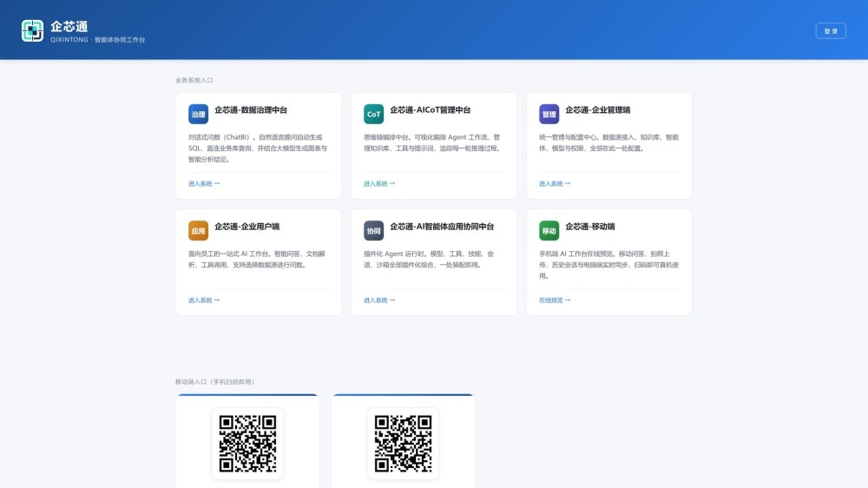
Task: Click the 业务系统入口 section label
Action: 194,80
